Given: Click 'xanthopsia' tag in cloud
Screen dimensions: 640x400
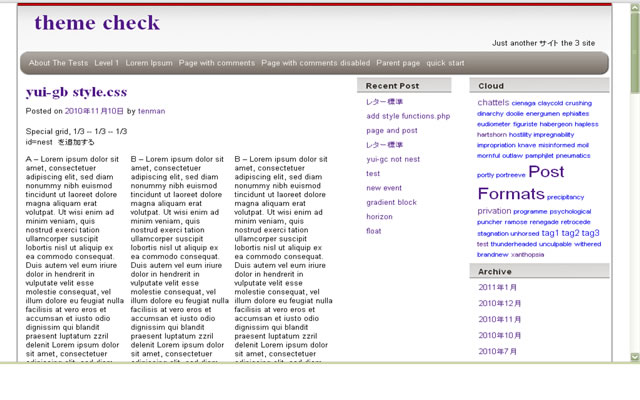Looking at the screenshot, I should click(x=527, y=255).
